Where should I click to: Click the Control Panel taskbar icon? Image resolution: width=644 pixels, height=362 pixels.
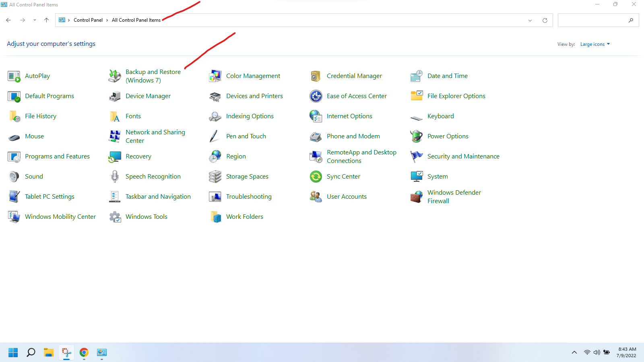[x=102, y=353]
